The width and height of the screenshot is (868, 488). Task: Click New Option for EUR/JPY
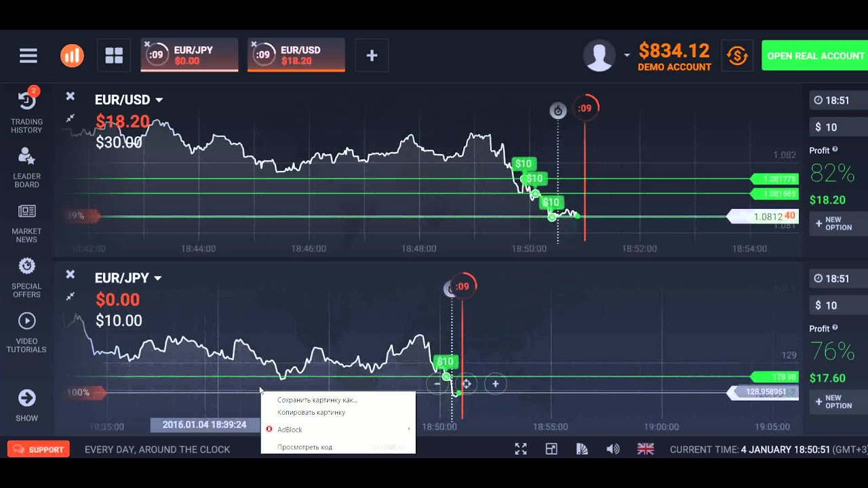click(838, 402)
